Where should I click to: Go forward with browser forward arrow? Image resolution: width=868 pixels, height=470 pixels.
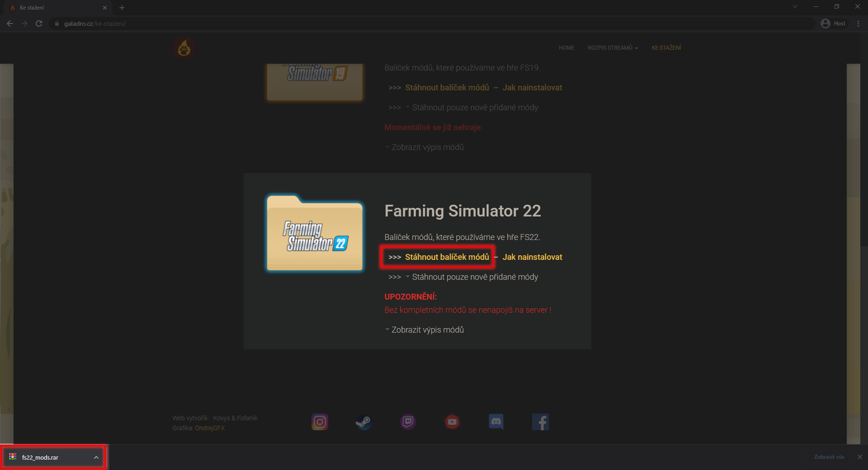pyautogui.click(x=24, y=23)
